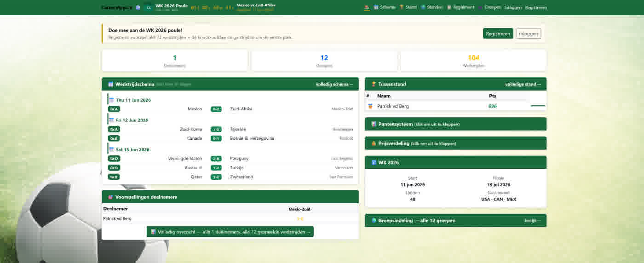The width and height of the screenshot is (644, 263).
Task: Click the Fri 12 Jun 2026 calendar icon
Action: [x=111, y=120]
